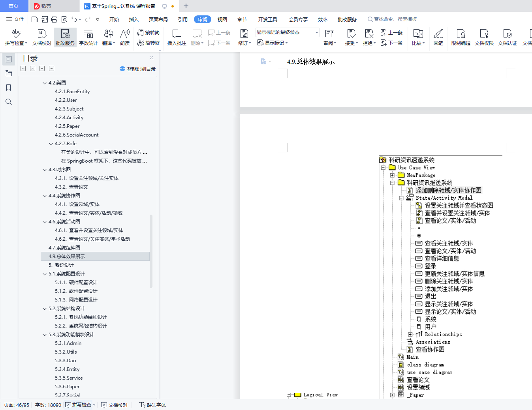
Task: Switch to the 插入 ribbon tab
Action: click(x=134, y=19)
